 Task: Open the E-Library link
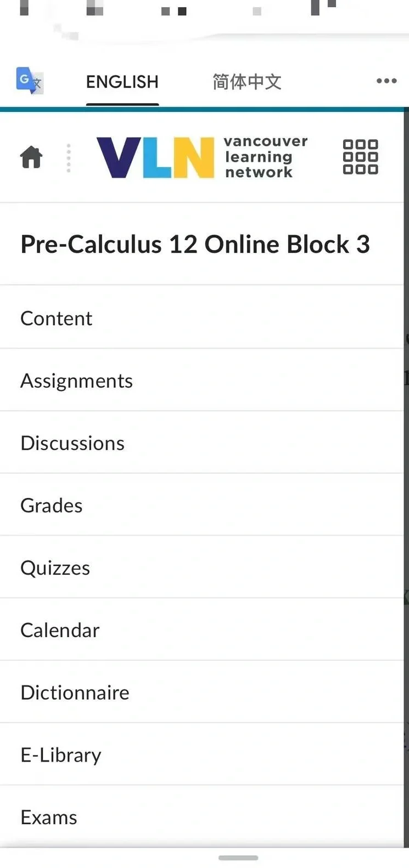coord(201,755)
